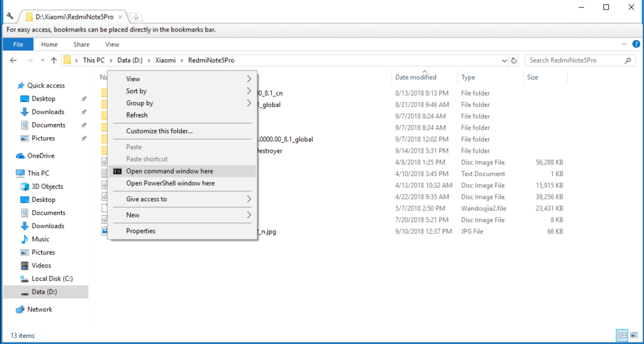
Task: Select This PC in navigation pane
Action: [x=38, y=173]
